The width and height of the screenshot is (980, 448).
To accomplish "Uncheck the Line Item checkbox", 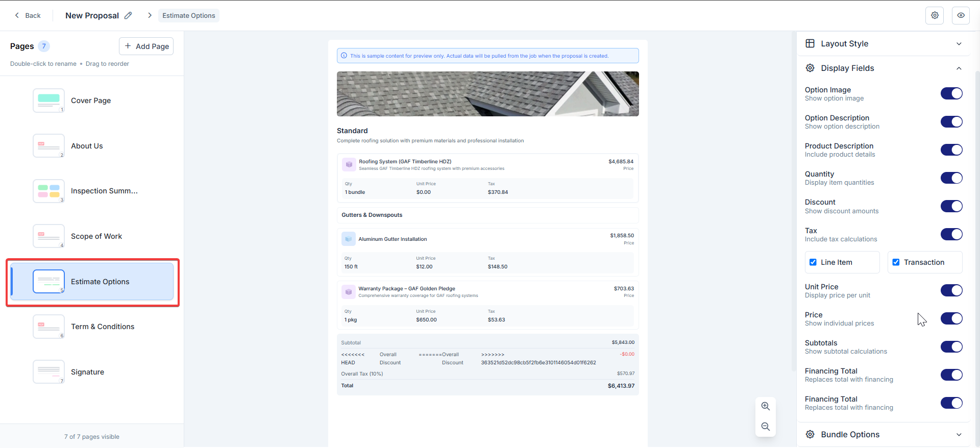I will (813, 262).
